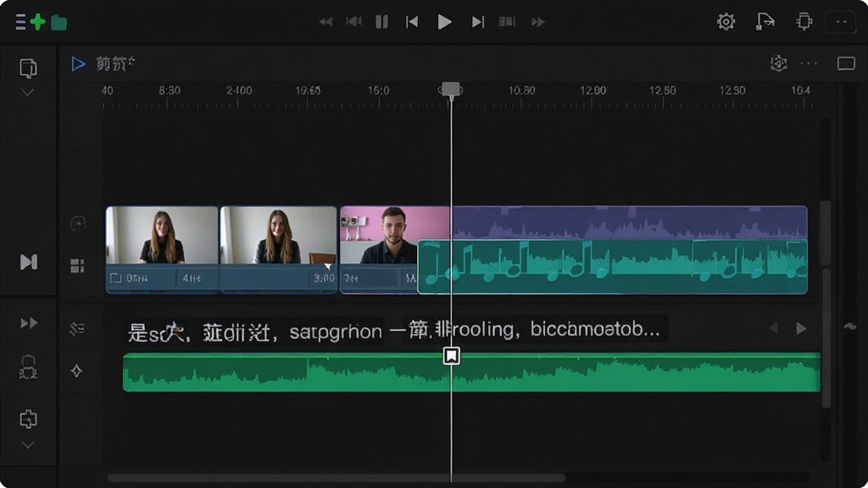Click the list icon beside the subtitle track
This screenshot has width=868, height=488.
click(77, 329)
